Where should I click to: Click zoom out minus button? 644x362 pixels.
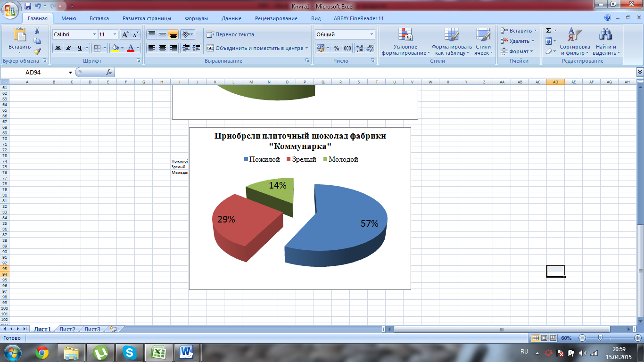pos(582,338)
